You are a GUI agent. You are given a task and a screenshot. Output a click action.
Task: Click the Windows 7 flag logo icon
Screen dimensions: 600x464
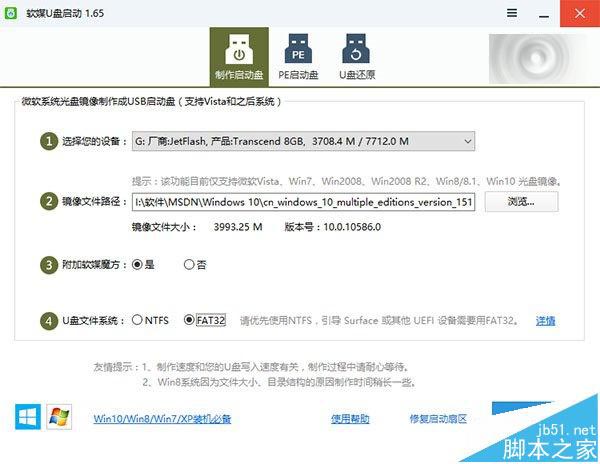(x=59, y=417)
